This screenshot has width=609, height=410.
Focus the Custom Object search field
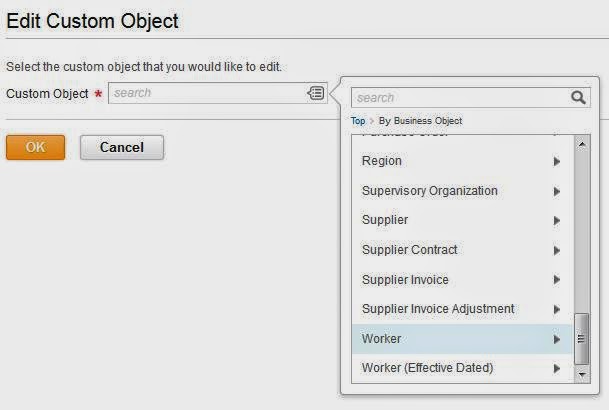tap(207, 93)
